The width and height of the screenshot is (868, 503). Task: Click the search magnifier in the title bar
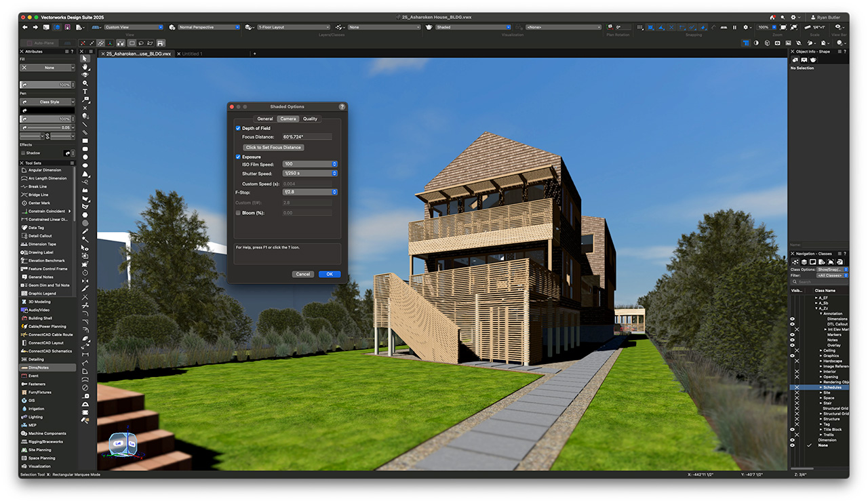[782, 17]
